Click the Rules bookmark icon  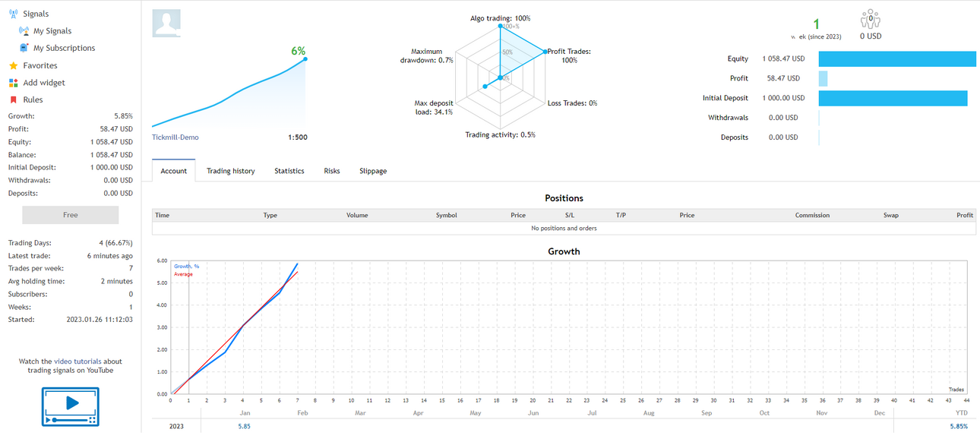click(13, 99)
